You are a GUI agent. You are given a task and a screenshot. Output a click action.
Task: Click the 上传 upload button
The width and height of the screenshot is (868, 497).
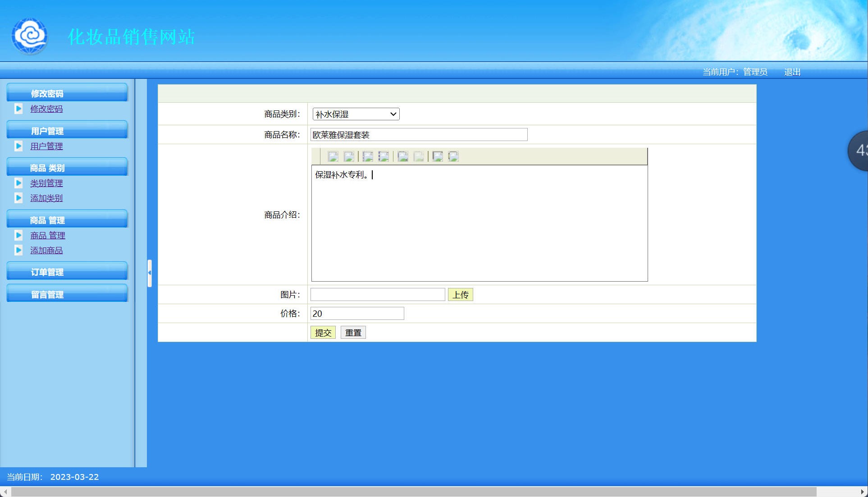coord(460,295)
